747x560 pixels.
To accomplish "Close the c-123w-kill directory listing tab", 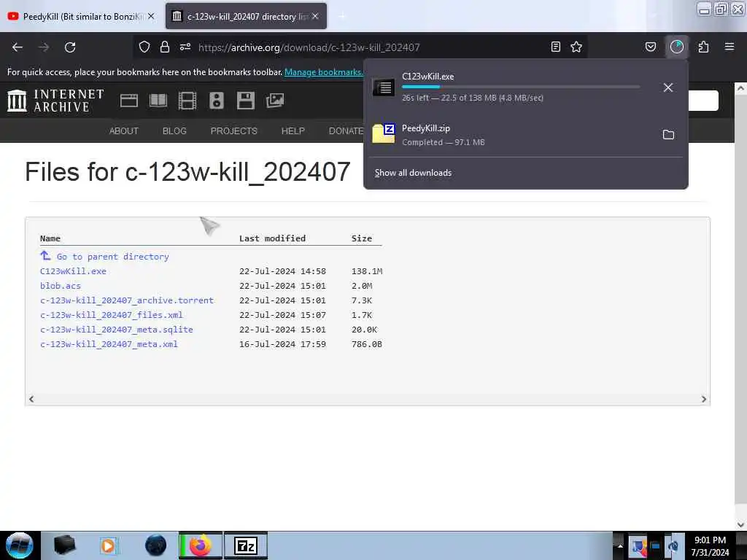I will pos(315,16).
